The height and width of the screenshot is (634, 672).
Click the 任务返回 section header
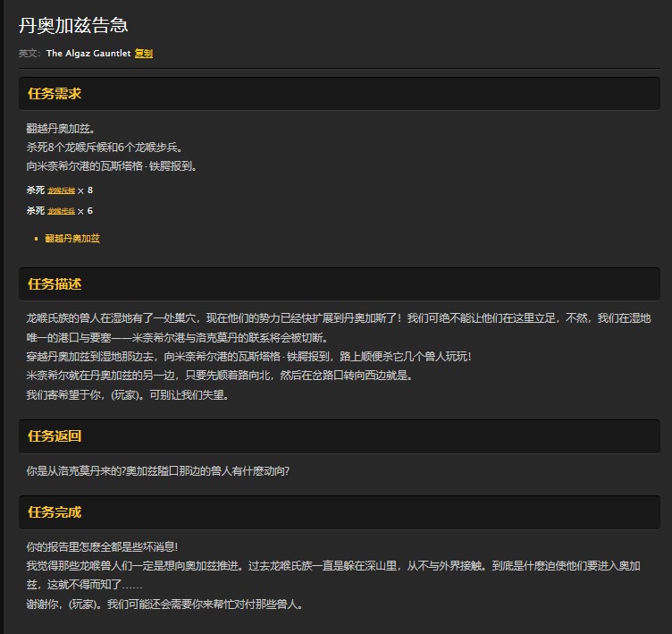point(55,436)
